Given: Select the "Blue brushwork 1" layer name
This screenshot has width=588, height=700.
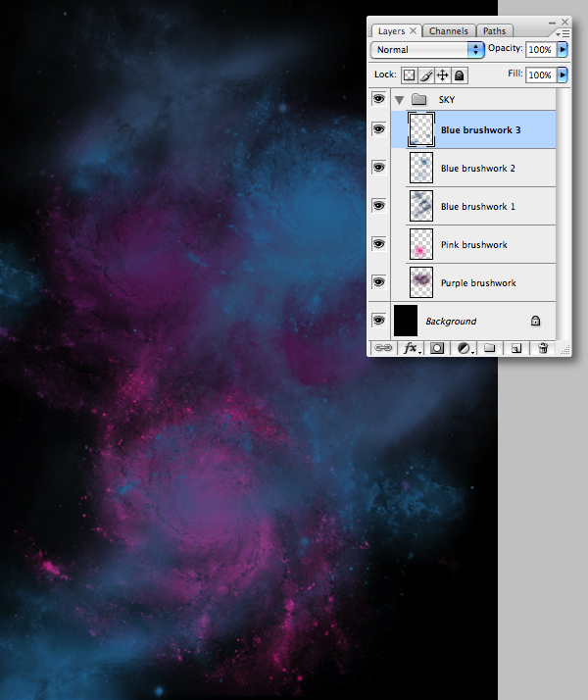Looking at the screenshot, I should (x=478, y=207).
